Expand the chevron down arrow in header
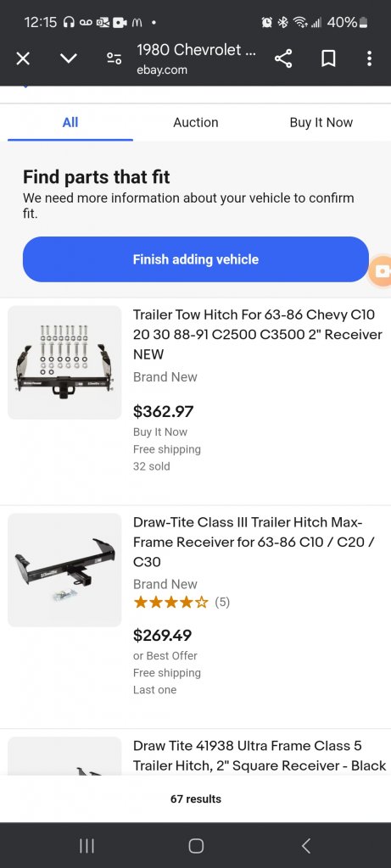 click(69, 58)
